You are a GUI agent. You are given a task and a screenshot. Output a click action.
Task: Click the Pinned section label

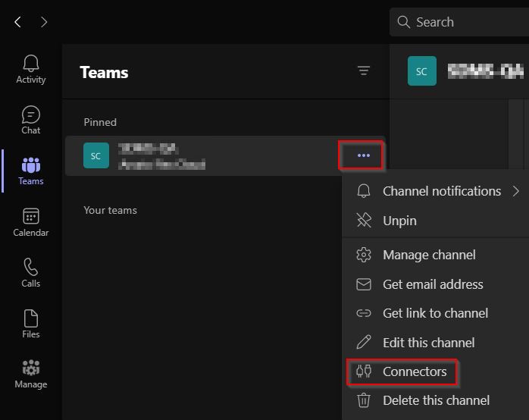100,122
